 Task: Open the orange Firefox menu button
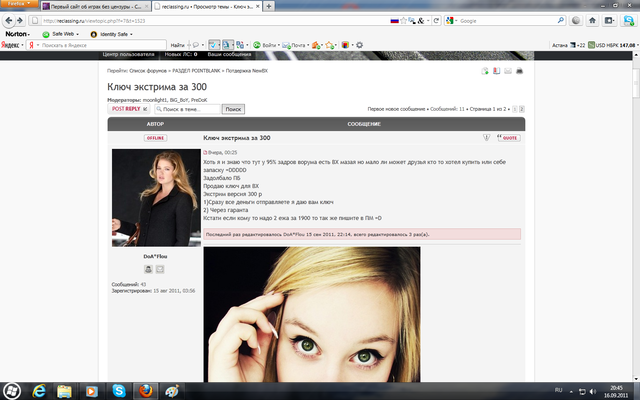tap(19, 4)
